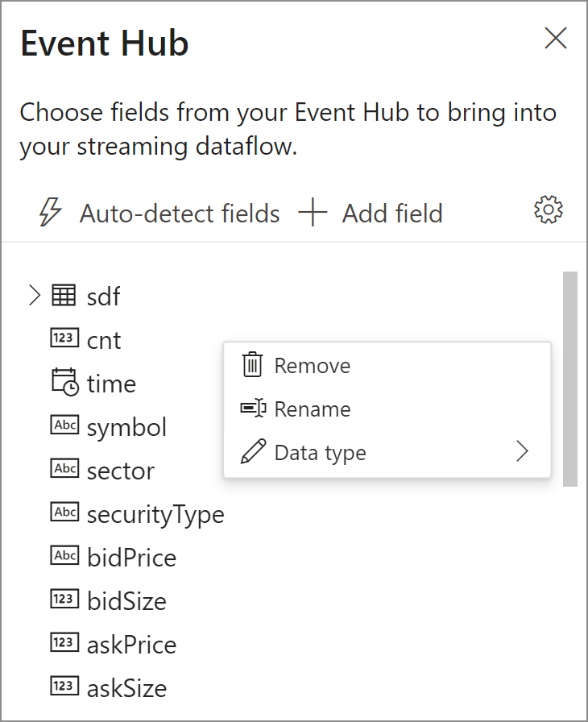Click the vertical scrollbar on the right
Image resolution: width=588 pixels, height=722 pixels.
(x=569, y=379)
